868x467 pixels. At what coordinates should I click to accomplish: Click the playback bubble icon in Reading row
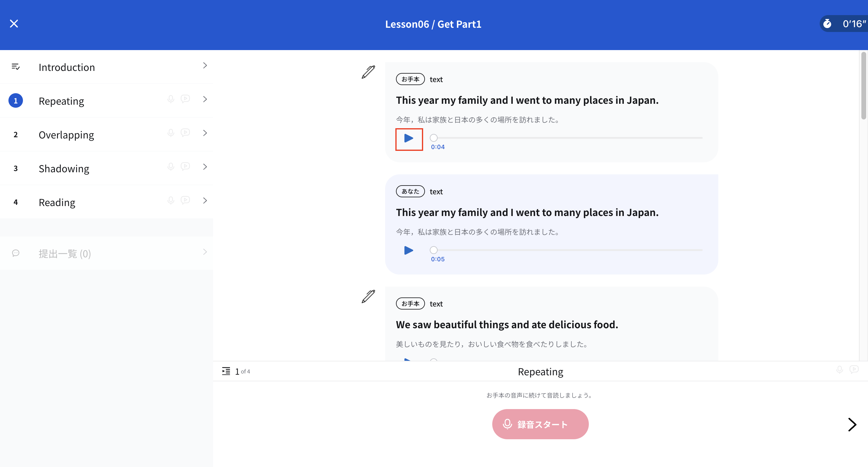point(185,200)
